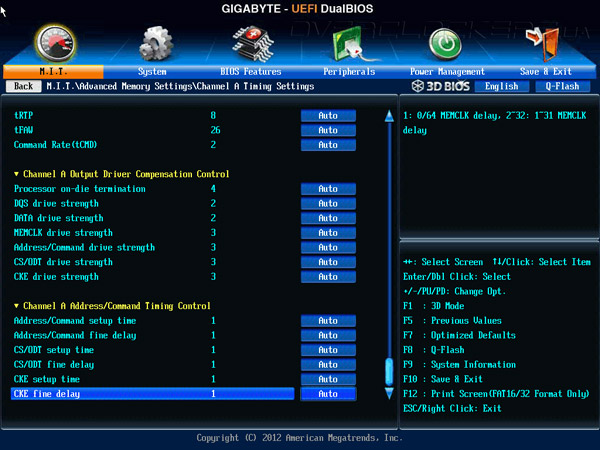
Task: Open Processor on-die termination Auto option
Action: pyautogui.click(x=328, y=189)
